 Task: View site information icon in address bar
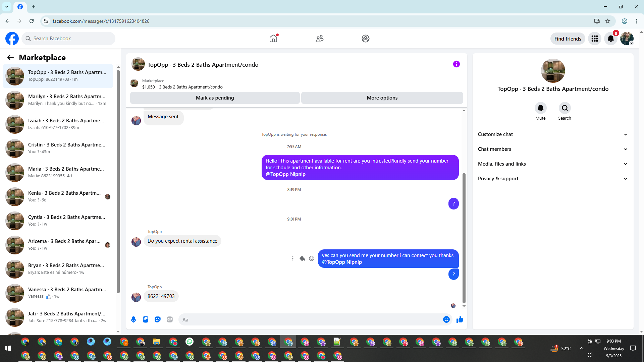[x=46, y=21]
